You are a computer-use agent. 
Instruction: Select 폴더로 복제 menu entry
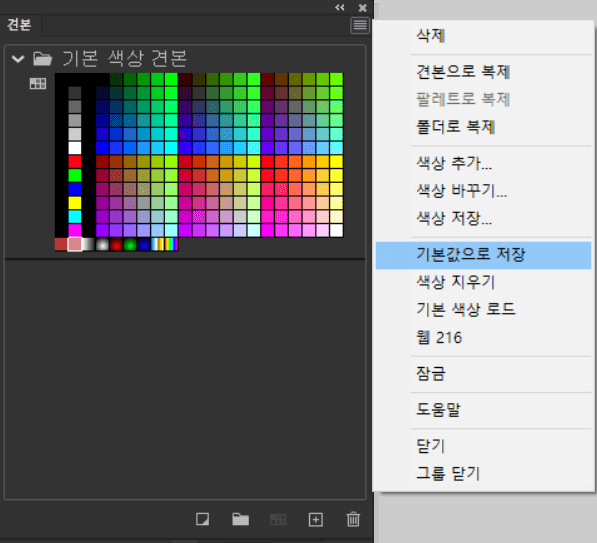tap(455, 127)
